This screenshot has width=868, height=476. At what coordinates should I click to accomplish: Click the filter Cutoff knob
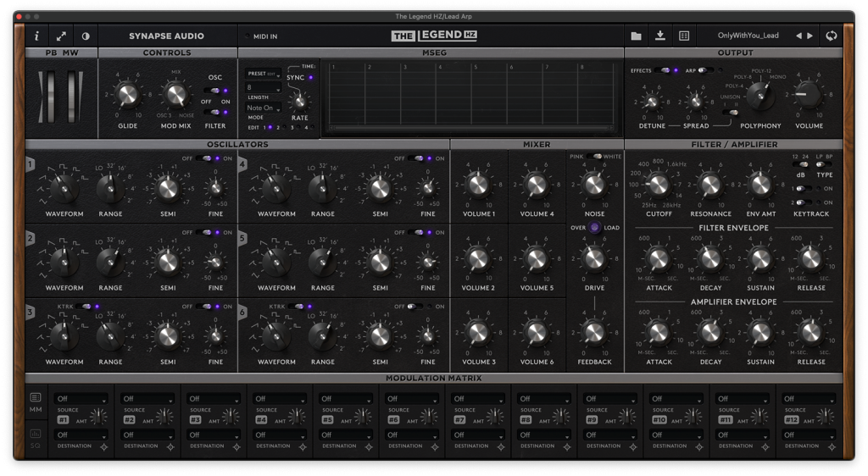tap(658, 185)
